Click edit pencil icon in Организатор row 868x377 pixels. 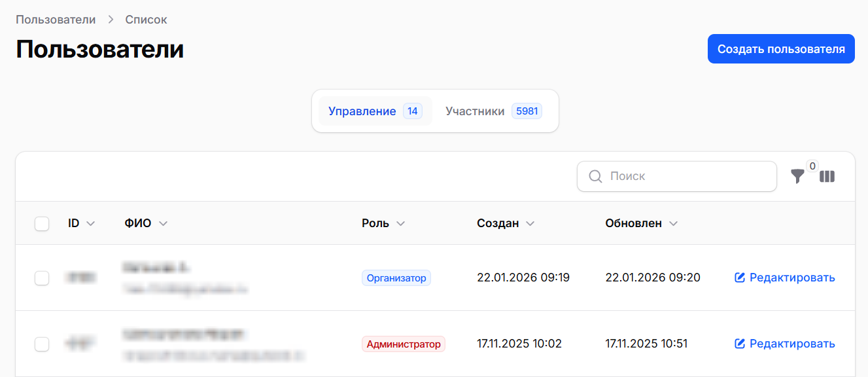(740, 278)
